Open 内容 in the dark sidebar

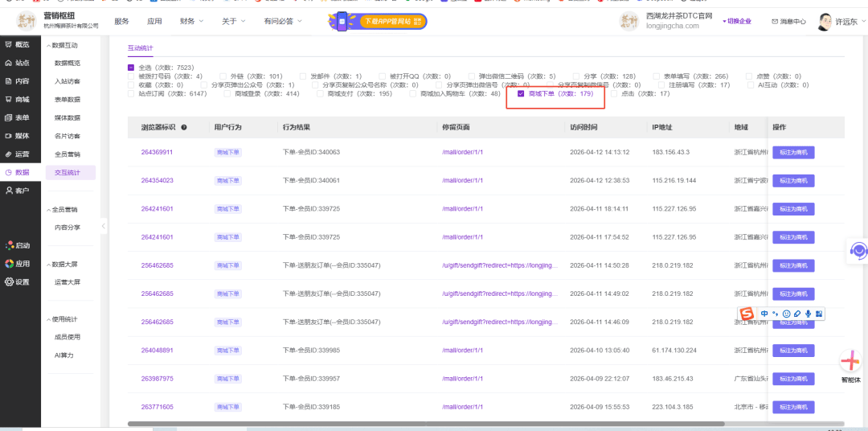[18, 81]
